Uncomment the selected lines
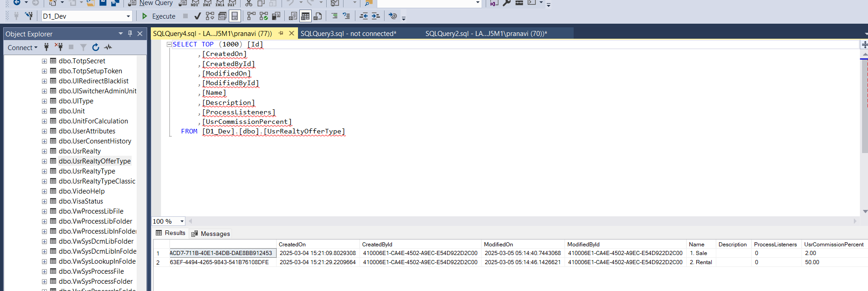 point(347,16)
